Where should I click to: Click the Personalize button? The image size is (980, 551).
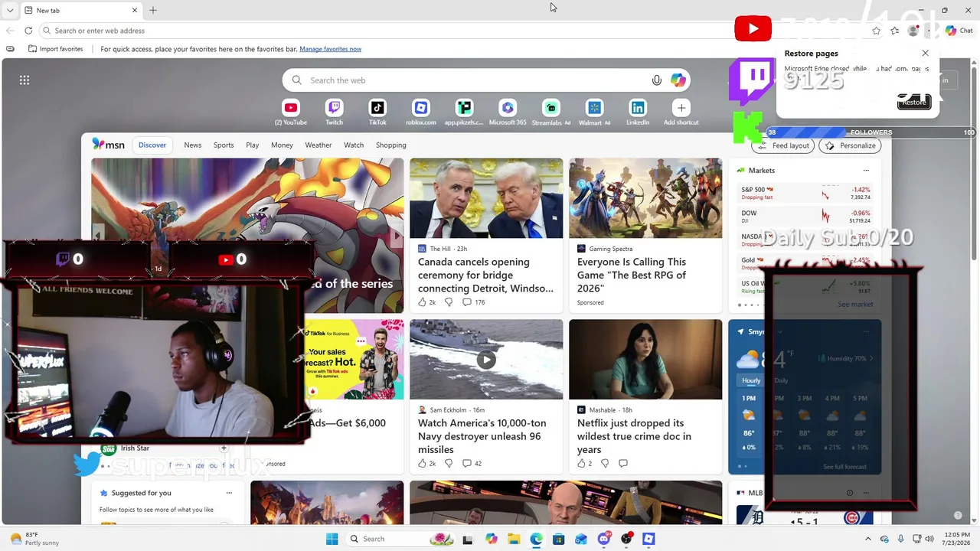[x=851, y=145]
